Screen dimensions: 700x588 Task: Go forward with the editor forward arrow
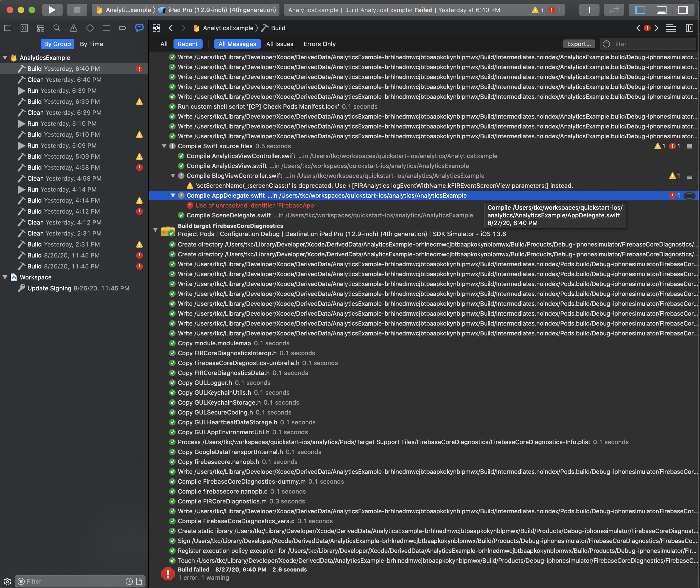183,28
